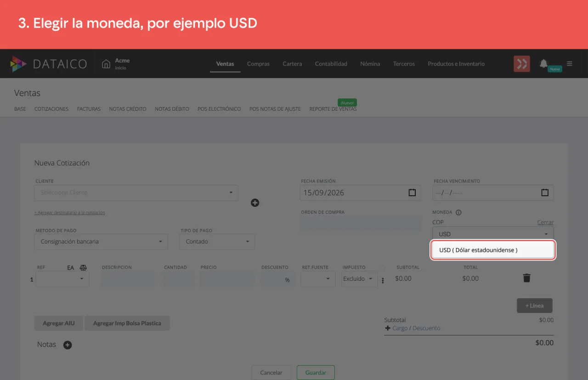Open the Moneda USD dropdown
The height and width of the screenshot is (380, 588).
493,234
